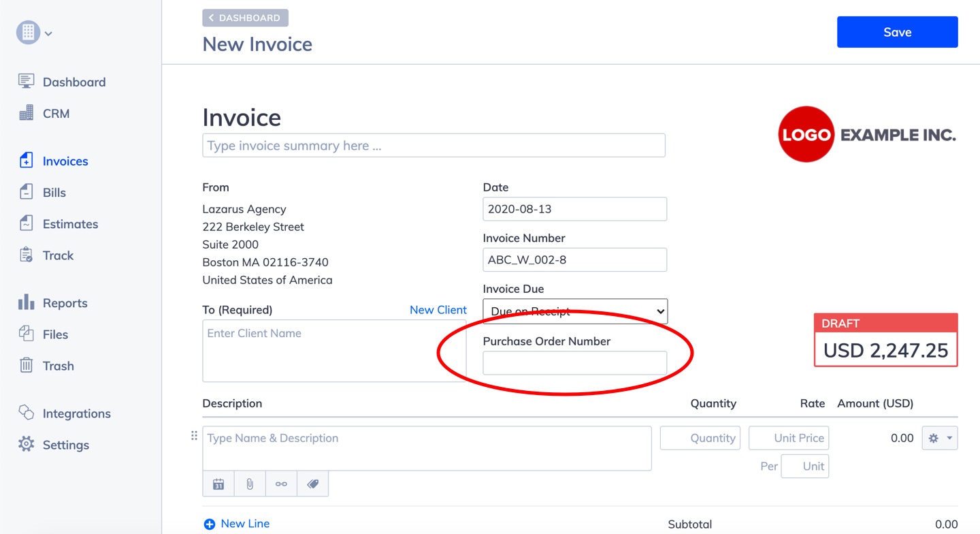Go back using the Dashboard breadcrumb button
Image resolution: width=980 pixels, height=534 pixels.
point(245,18)
